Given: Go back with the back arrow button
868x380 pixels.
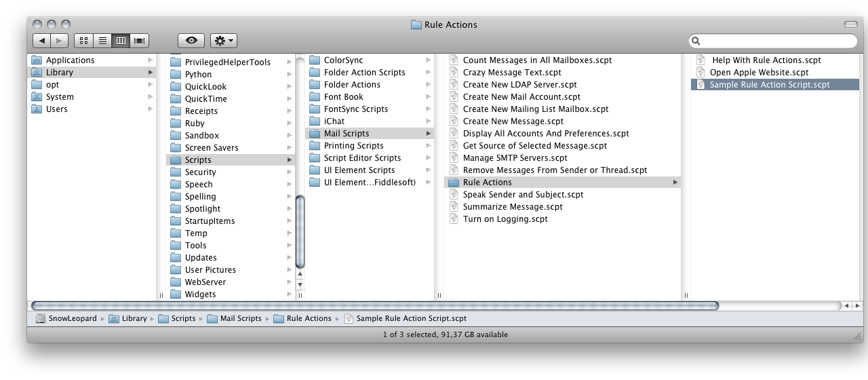Looking at the screenshot, I should [x=41, y=41].
